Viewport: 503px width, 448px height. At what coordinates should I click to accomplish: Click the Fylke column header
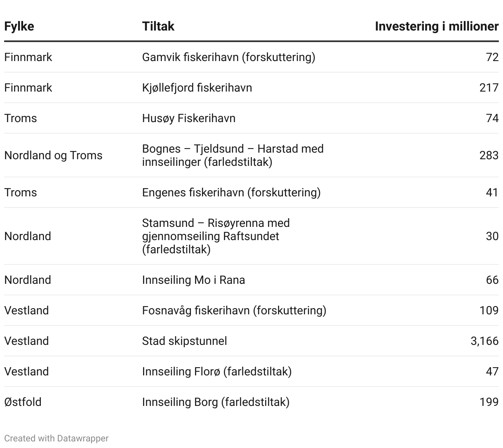[x=19, y=26]
